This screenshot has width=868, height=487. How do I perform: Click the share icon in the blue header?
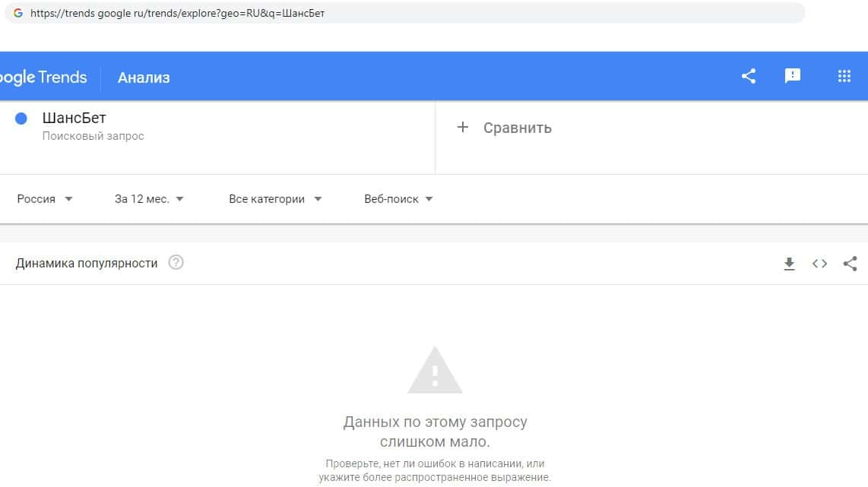(749, 76)
